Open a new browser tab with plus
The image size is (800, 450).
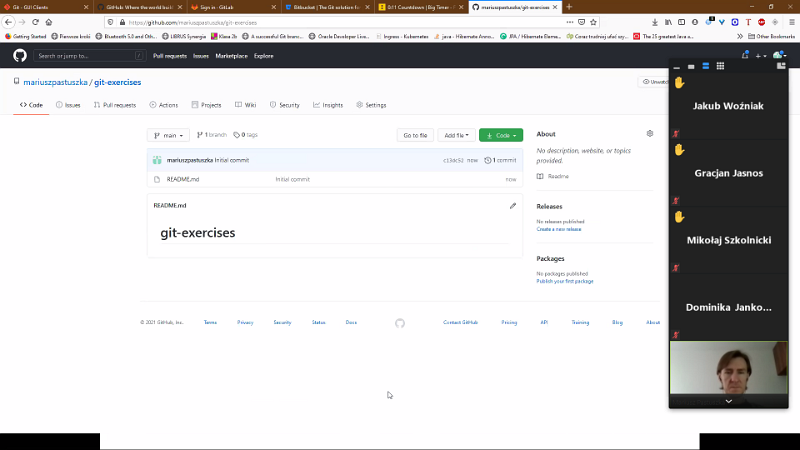tap(569, 7)
